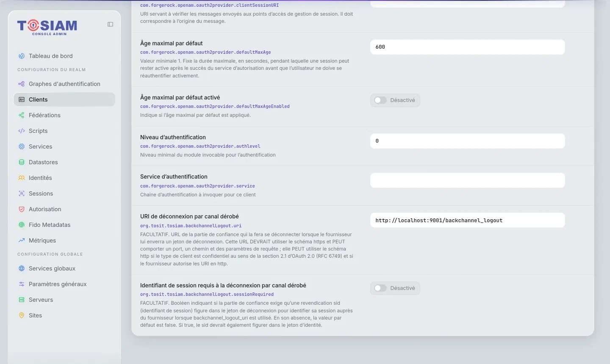
Task: Click the Niveau d'authentification input field
Action: (x=468, y=141)
